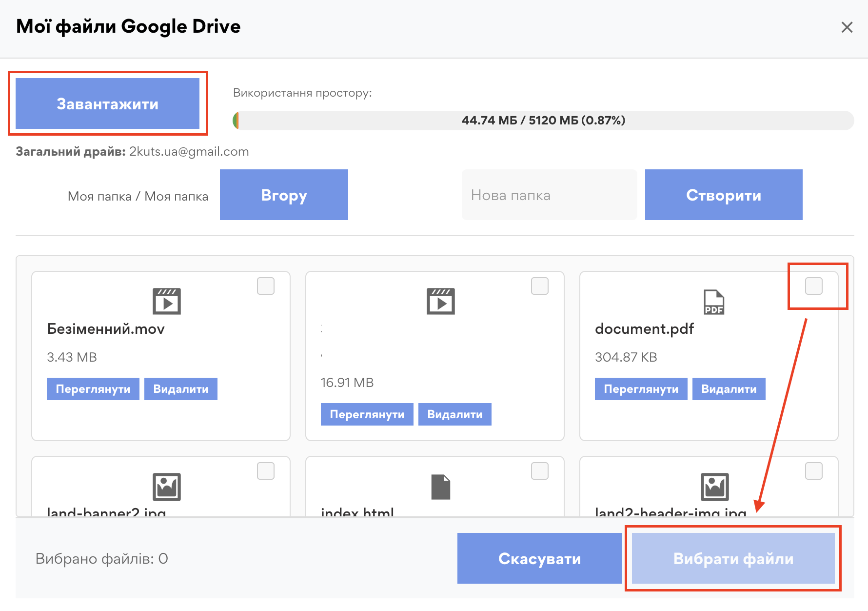Preview Безіменний.mov via Переглянути

pos(93,389)
